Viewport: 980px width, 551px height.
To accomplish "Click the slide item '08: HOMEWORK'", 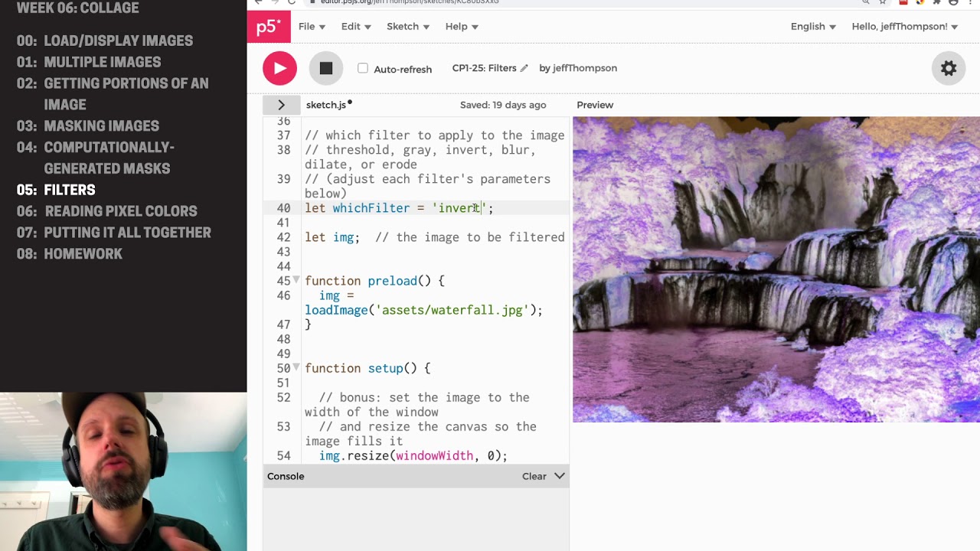I will [x=70, y=254].
